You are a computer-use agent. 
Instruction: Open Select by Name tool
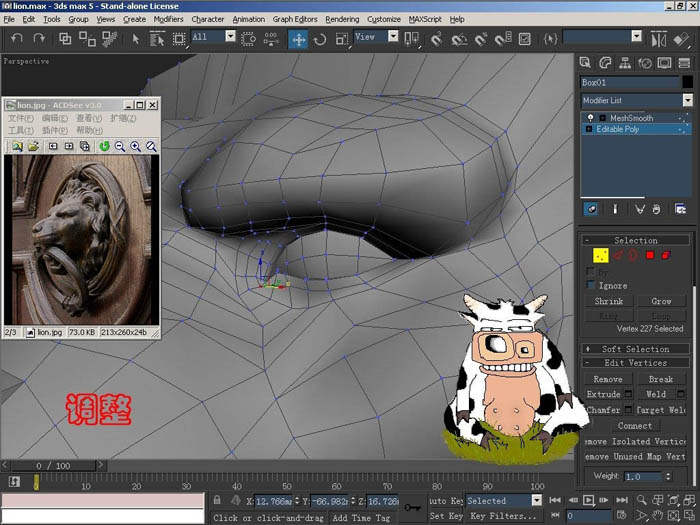pos(157,39)
